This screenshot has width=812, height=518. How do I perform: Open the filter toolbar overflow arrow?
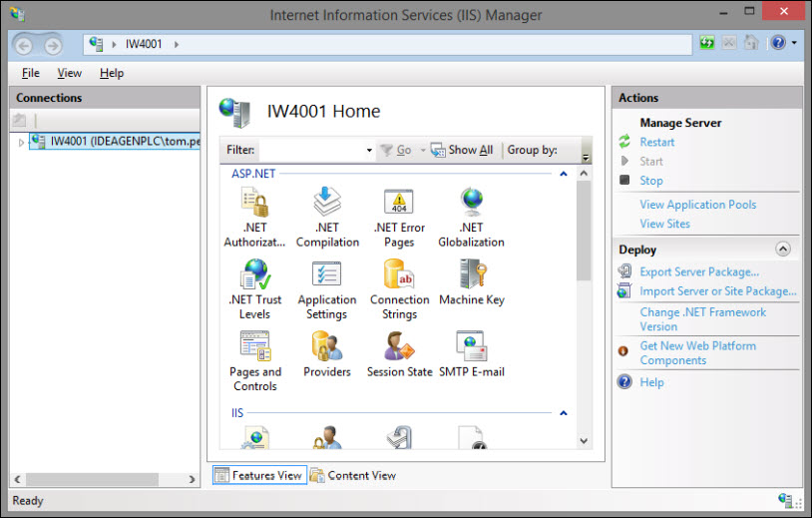(586, 158)
